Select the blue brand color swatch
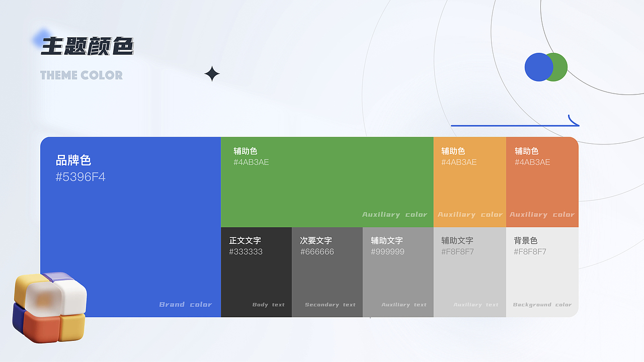 click(x=131, y=227)
